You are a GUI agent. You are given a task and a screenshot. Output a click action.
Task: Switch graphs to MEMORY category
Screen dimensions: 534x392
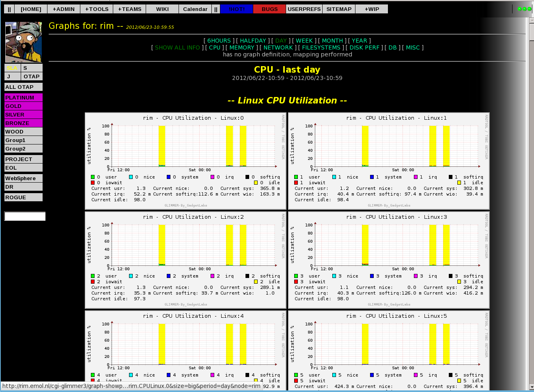[242, 47]
